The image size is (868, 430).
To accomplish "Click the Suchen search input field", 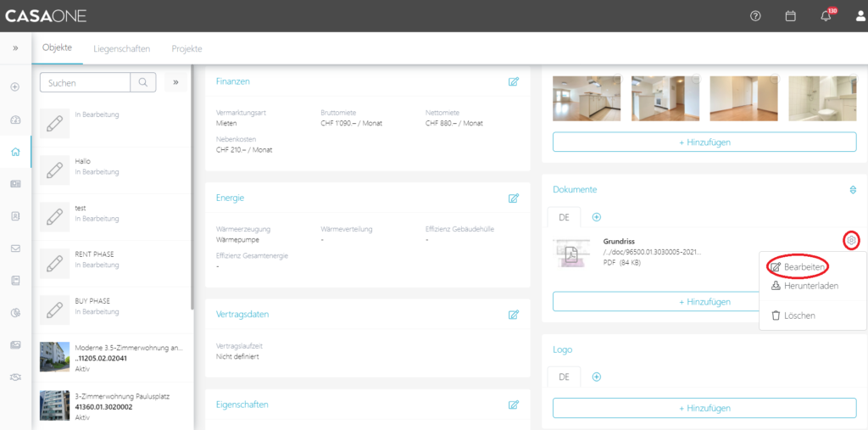I will pyautogui.click(x=85, y=82).
